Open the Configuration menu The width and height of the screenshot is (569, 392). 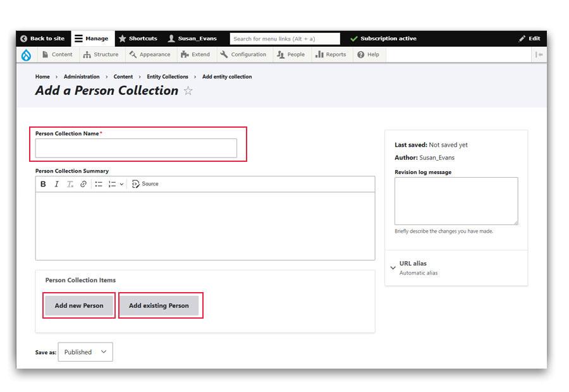coord(243,55)
